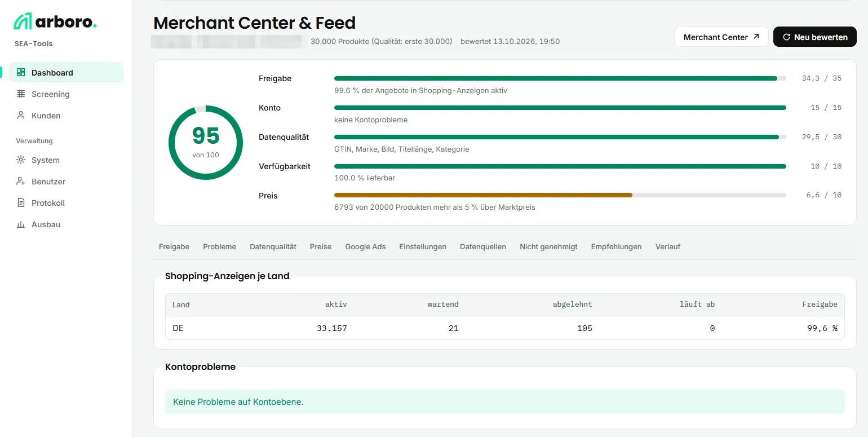Click the wartend column header
Image resolution: width=868 pixels, height=437 pixels.
tap(443, 304)
